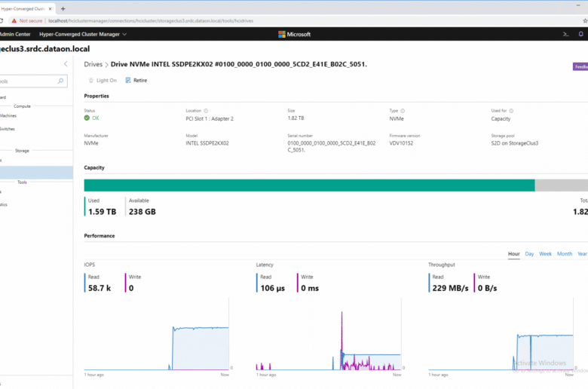Click the drive serial number value
The image size is (588, 389).
click(332, 146)
